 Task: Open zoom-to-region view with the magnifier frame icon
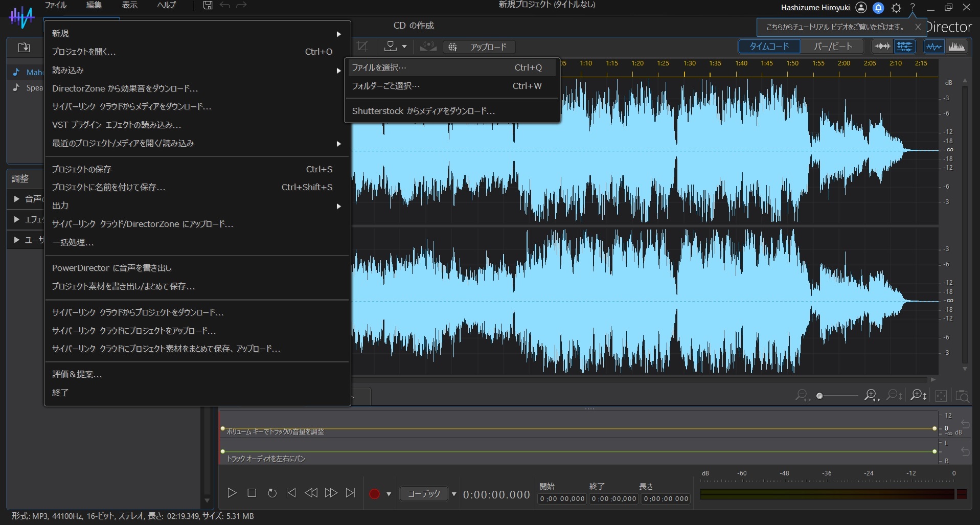pos(963,395)
